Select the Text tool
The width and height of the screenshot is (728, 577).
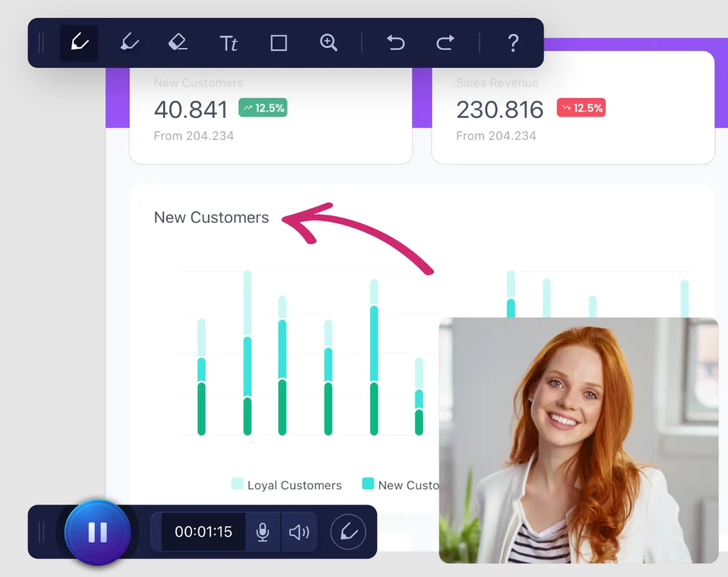pyautogui.click(x=229, y=43)
